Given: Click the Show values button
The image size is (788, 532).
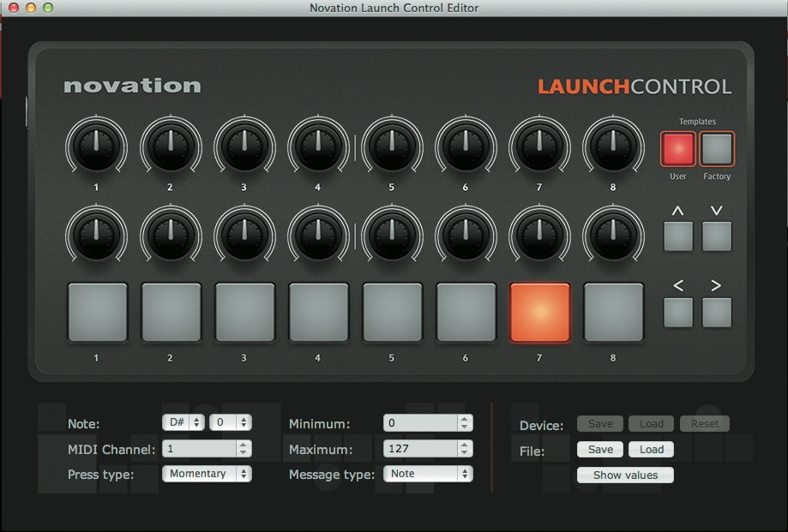Looking at the screenshot, I should pyautogui.click(x=625, y=475).
